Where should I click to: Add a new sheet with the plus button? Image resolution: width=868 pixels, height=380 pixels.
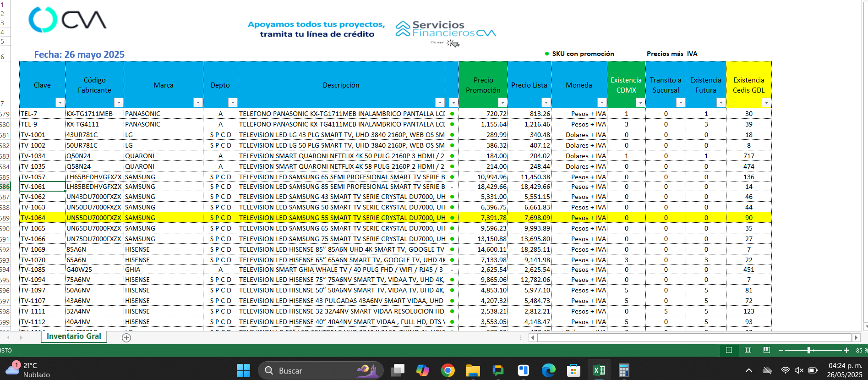(126, 338)
